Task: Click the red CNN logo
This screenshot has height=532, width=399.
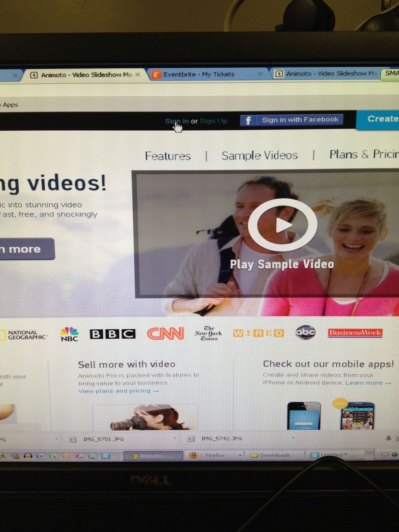Action: click(165, 333)
